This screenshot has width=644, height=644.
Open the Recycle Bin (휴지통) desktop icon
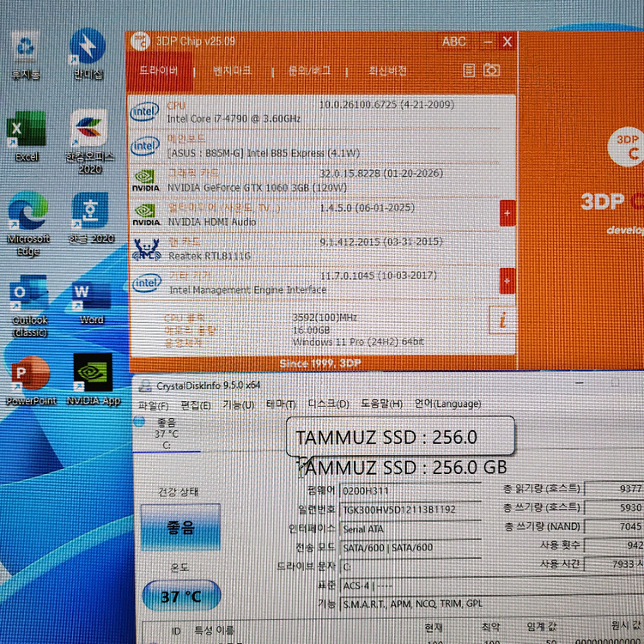26,55
